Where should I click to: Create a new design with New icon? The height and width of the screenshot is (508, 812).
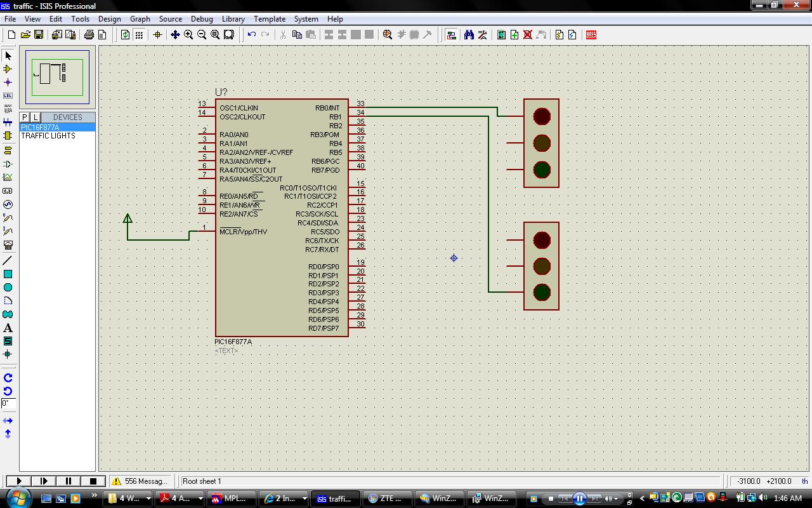[x=11, y=35]
